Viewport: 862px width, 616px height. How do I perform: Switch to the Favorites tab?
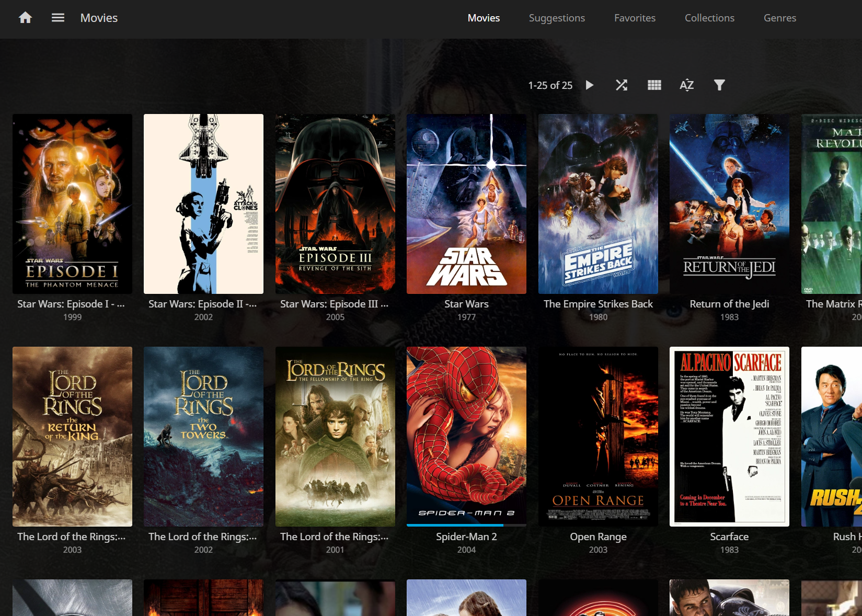point(635,18)
